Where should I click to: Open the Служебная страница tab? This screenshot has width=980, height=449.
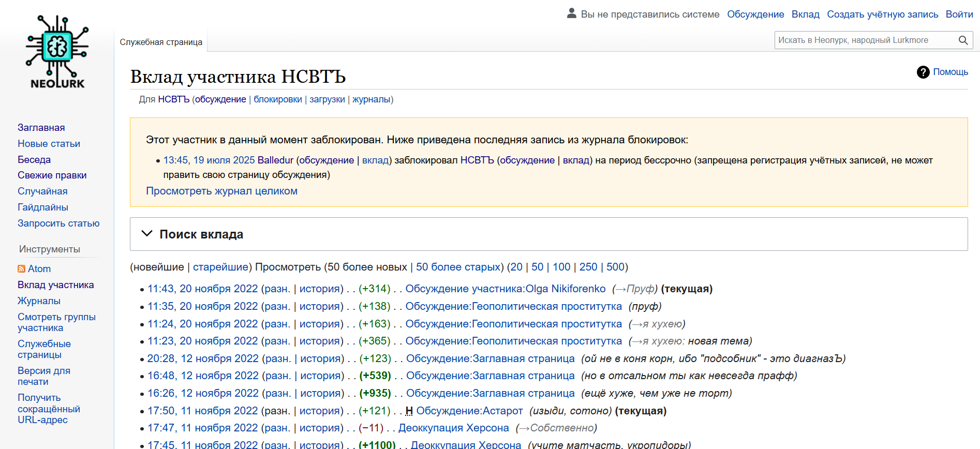161,42
